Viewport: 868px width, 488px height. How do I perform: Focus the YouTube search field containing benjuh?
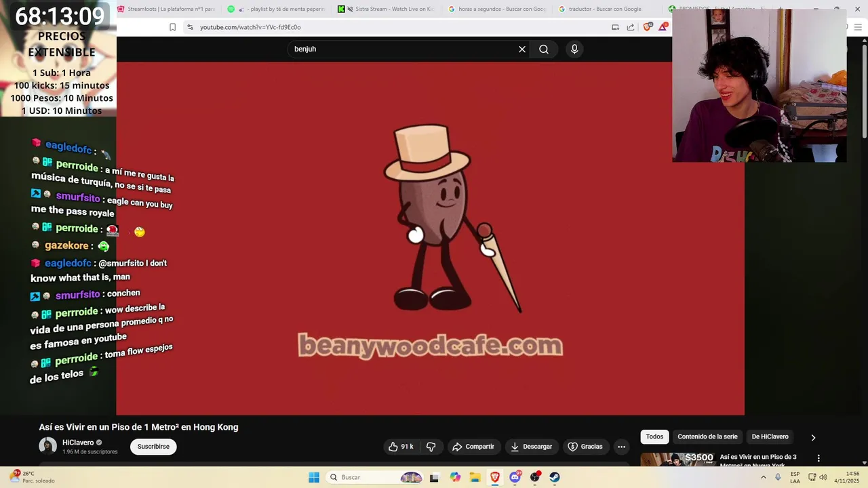[403, 49]
